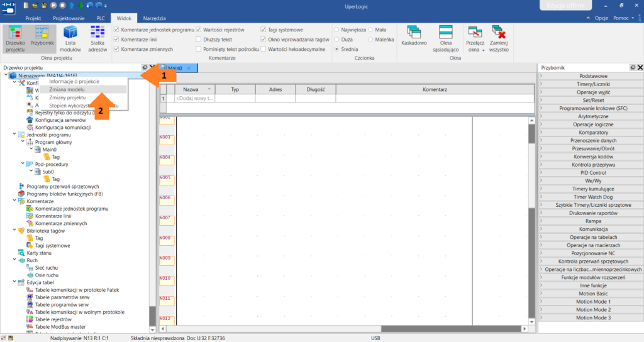Image resolution: width=644 pixels, height=342 pixels.
Task: Open the Lista modułów window
Action: tap(70, 39)
